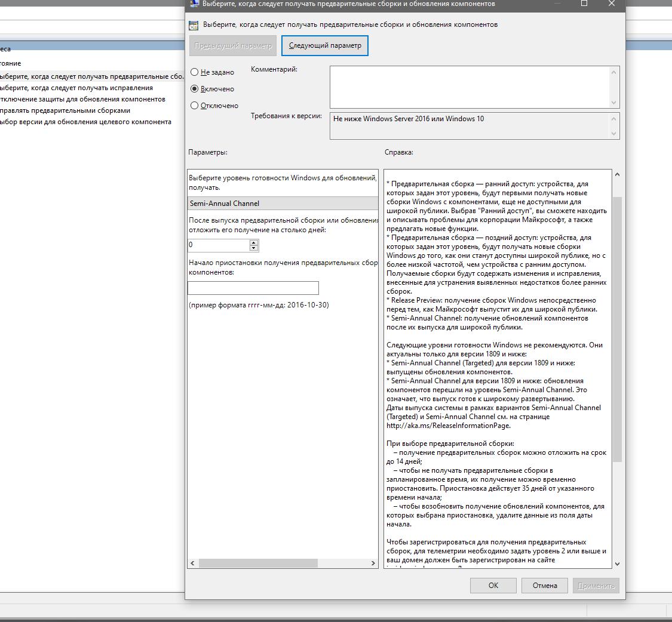
Task: Click version requirements scroll up arrow
Action: [x=613, y=119]
